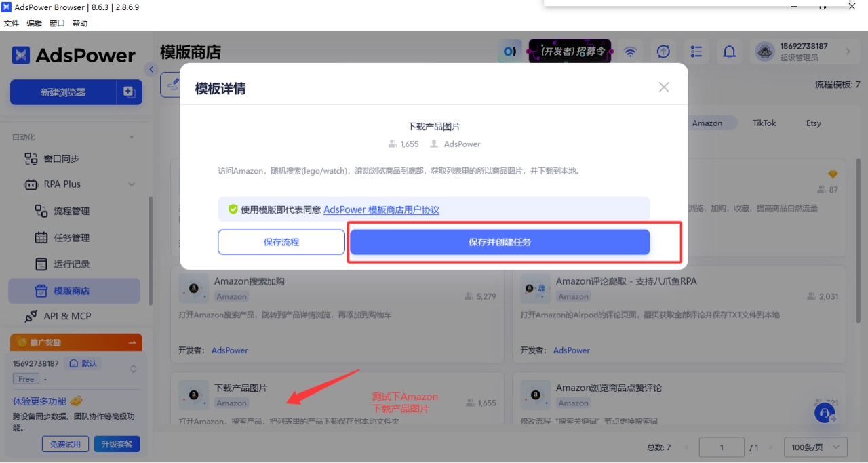Click the 升级套餐 button

(117, 445)
